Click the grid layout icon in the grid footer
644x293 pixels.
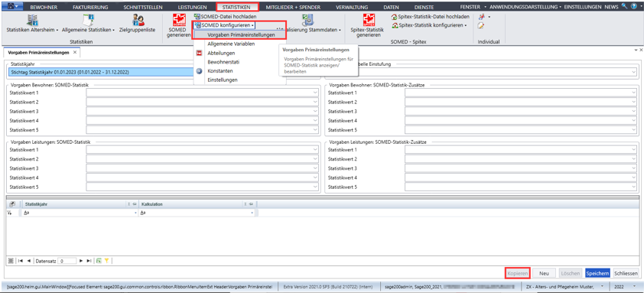pyautogui.click(x=11, y=261)
